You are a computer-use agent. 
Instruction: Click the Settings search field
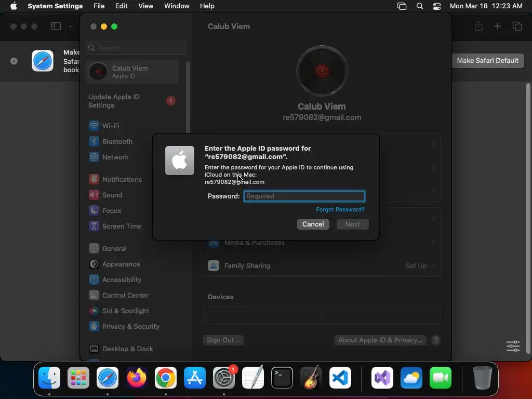click(136, 48)
